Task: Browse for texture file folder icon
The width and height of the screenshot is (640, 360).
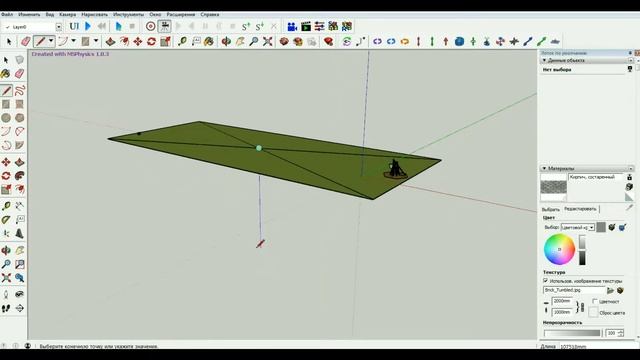Action: (x=610, y=291)
